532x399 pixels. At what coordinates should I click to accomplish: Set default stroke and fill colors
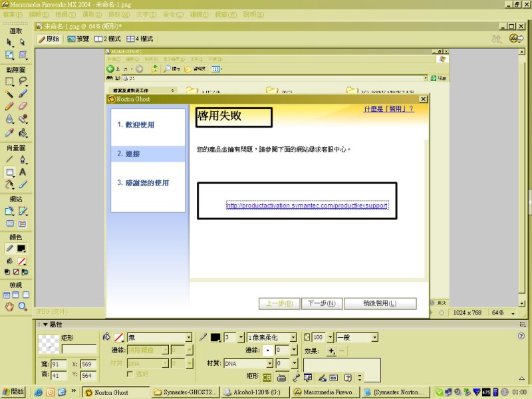click(x=7, y=272)
